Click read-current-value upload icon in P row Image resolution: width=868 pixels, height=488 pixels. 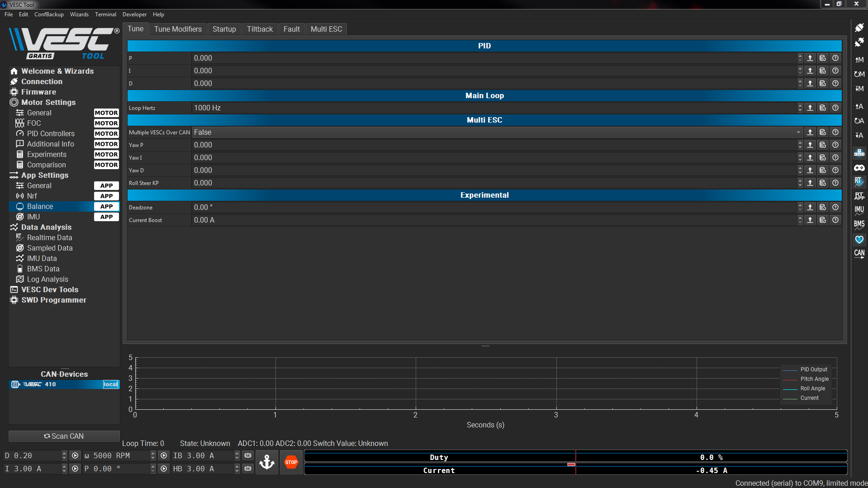(810, 58)
